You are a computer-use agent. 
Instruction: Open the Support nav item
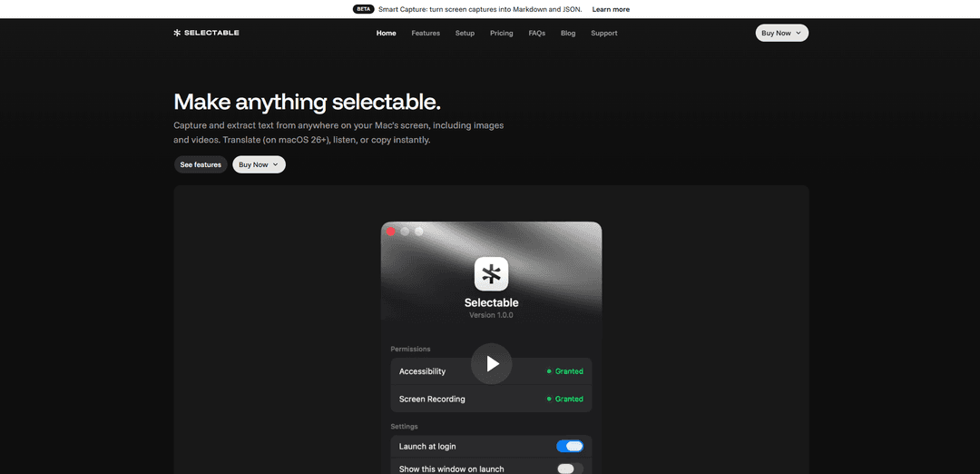pyautogui.click(x=603, y=33)
